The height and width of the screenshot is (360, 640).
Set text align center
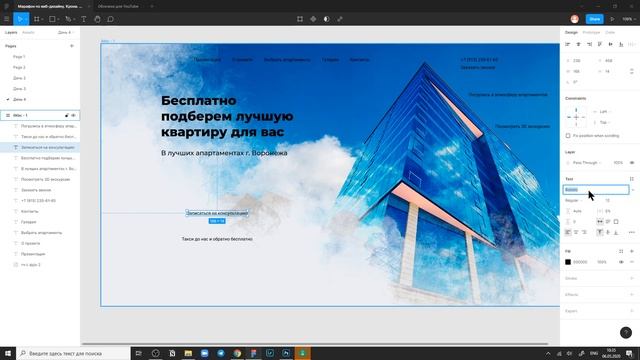coord(576,232)
